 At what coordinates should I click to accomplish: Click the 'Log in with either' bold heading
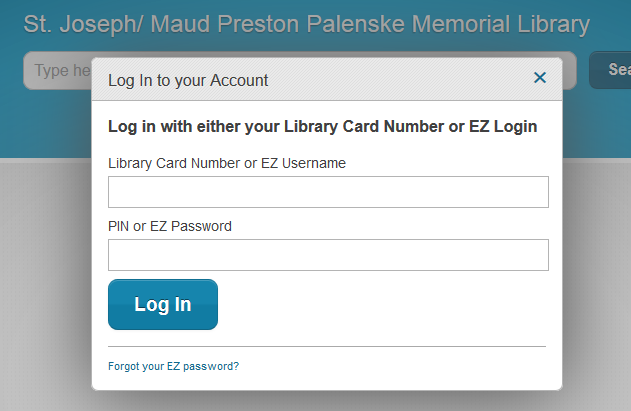coord(322,127)
